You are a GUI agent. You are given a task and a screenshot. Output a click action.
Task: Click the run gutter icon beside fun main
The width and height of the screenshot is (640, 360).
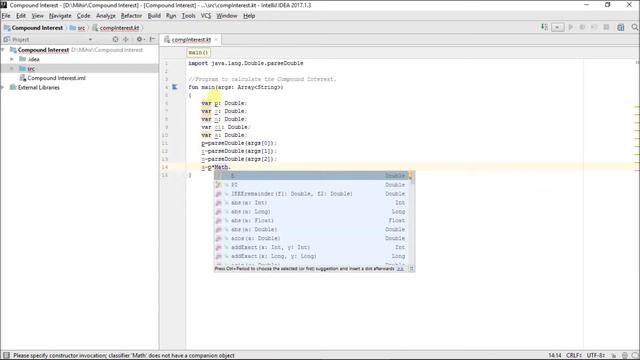coord(175,87)
